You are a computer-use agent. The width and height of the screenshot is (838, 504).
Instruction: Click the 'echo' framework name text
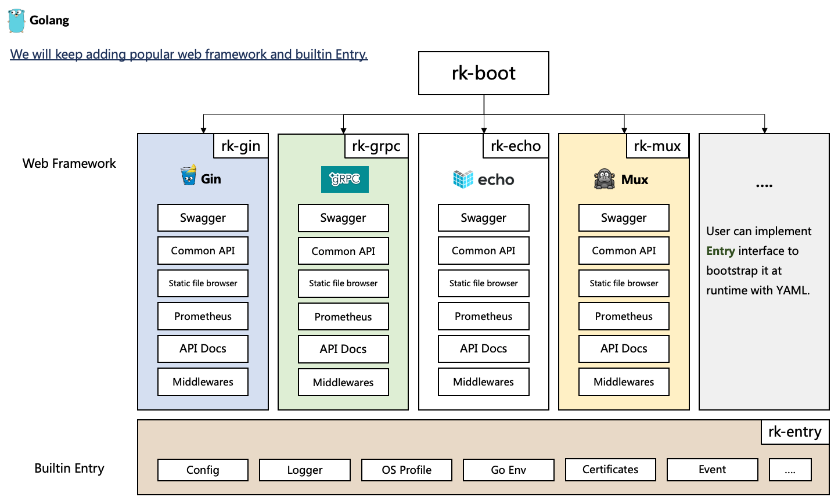click(496, 179)
